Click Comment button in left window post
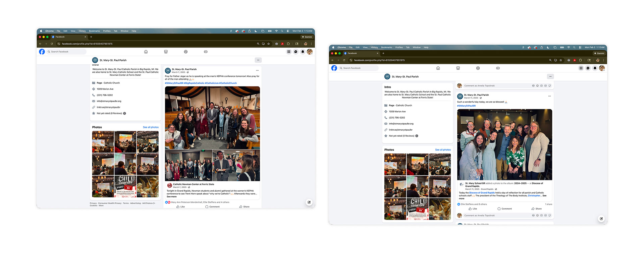The height and width of the screenshot is (253, 644). coord(212,207)
